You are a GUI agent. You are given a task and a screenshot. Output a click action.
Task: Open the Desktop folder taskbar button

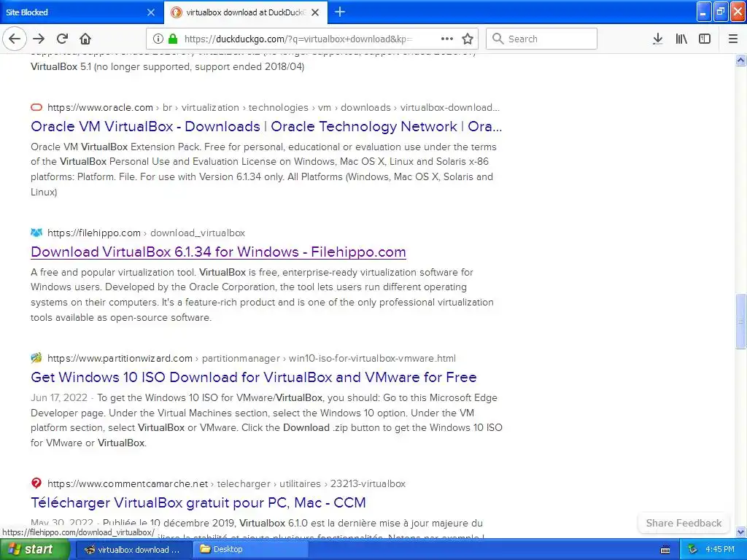coord(249,550)
